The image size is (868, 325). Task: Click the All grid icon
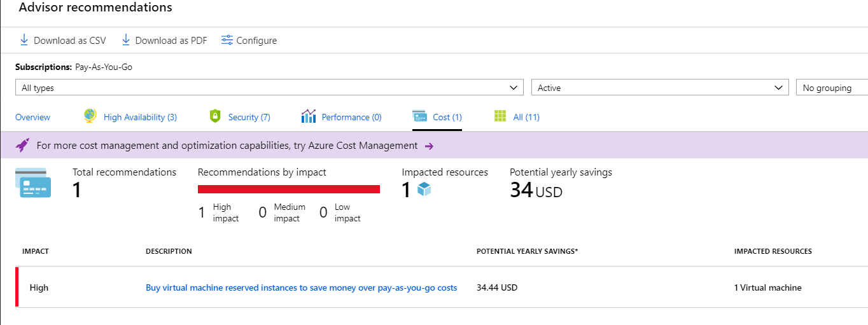pyautogui.click(x=500, y=116)
